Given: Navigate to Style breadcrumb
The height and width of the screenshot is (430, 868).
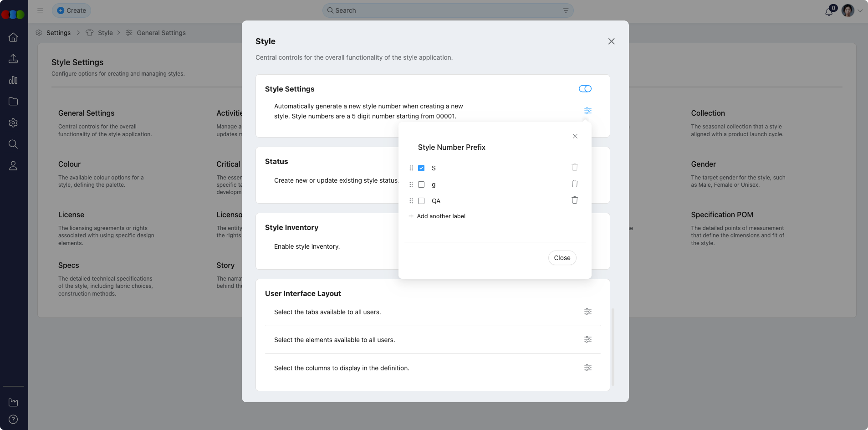Looking at the screenshot, I should point(105,33).
